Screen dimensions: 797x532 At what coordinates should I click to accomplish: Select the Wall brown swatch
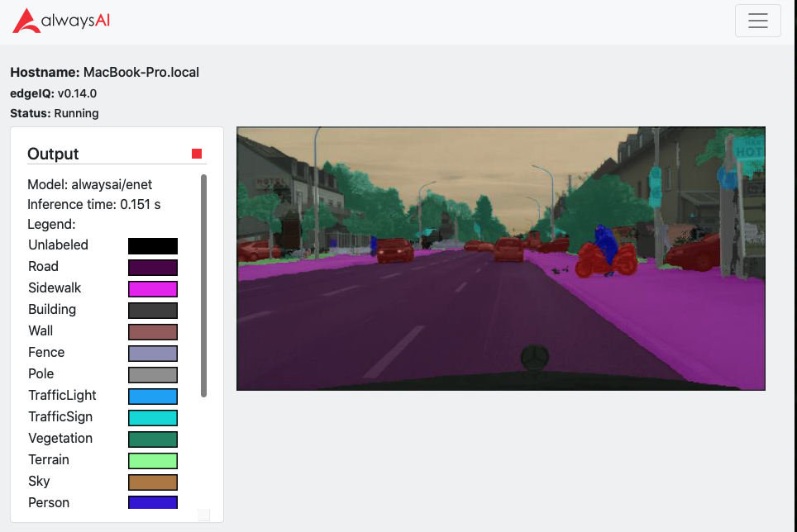152,332
